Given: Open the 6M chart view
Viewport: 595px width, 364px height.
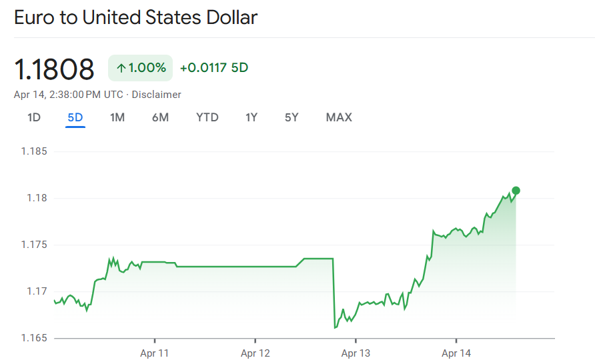Looking at the screenshot, I should pos(160,118).
